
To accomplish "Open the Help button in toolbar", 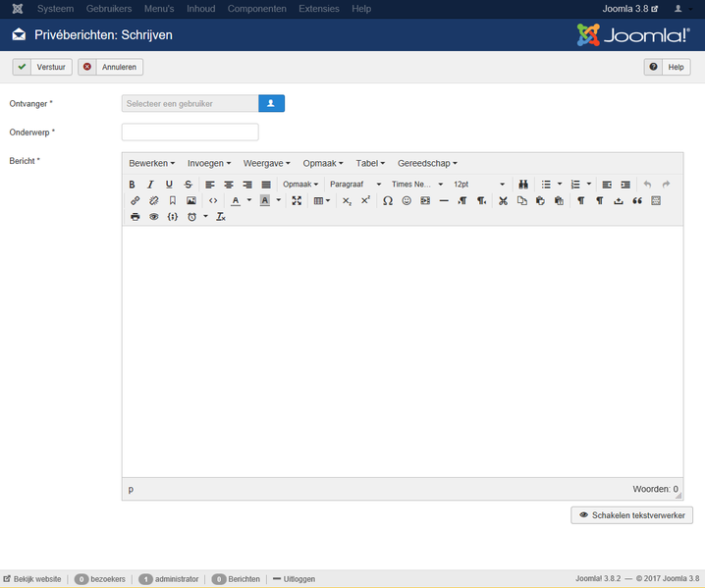I will pyautogui.click(x=668, y=67).
